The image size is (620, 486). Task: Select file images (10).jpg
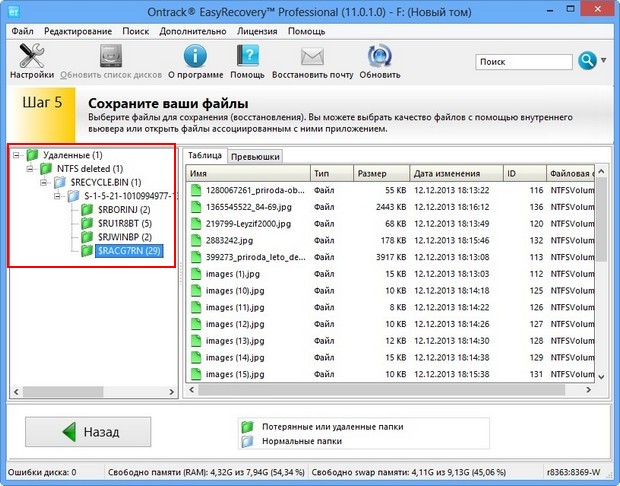(x=235, y=291)
